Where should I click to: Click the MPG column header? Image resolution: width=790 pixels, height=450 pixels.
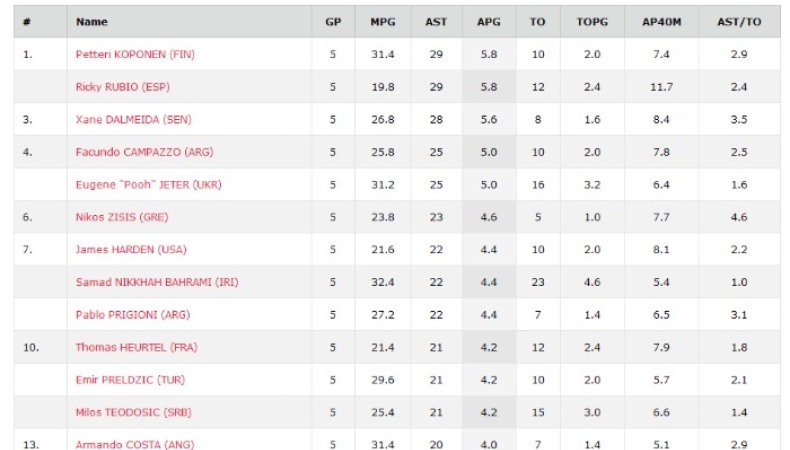click(383, 22)
